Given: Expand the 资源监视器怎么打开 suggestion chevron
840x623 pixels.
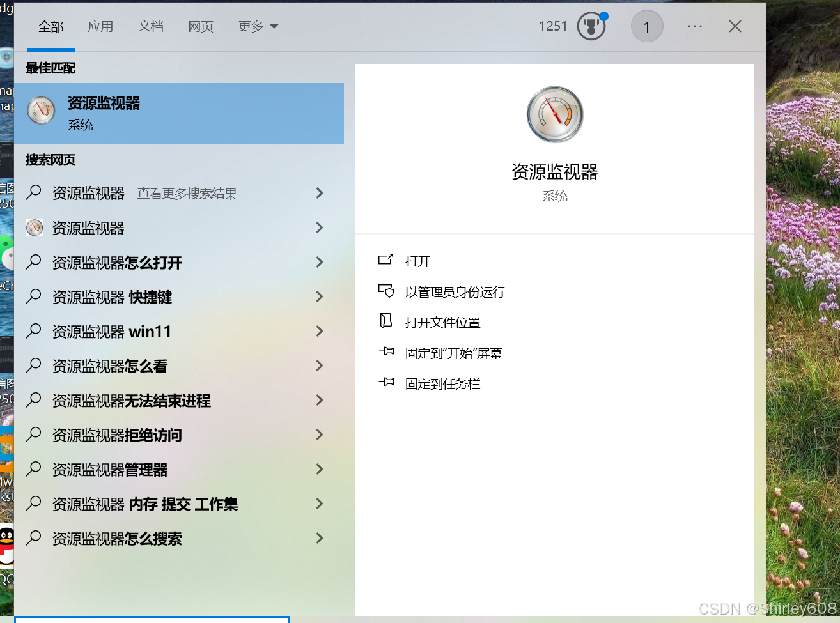Looking at the screenshot, I should [x=319, y=262].
